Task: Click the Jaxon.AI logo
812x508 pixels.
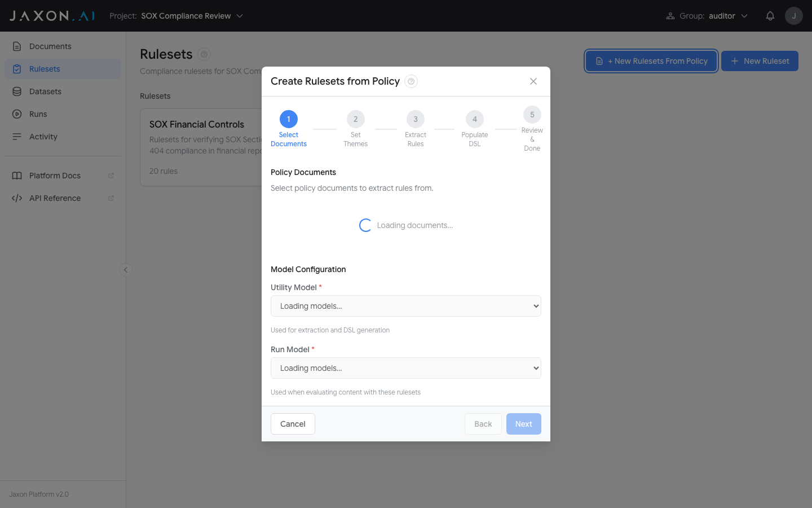Action: coord(52,16)
